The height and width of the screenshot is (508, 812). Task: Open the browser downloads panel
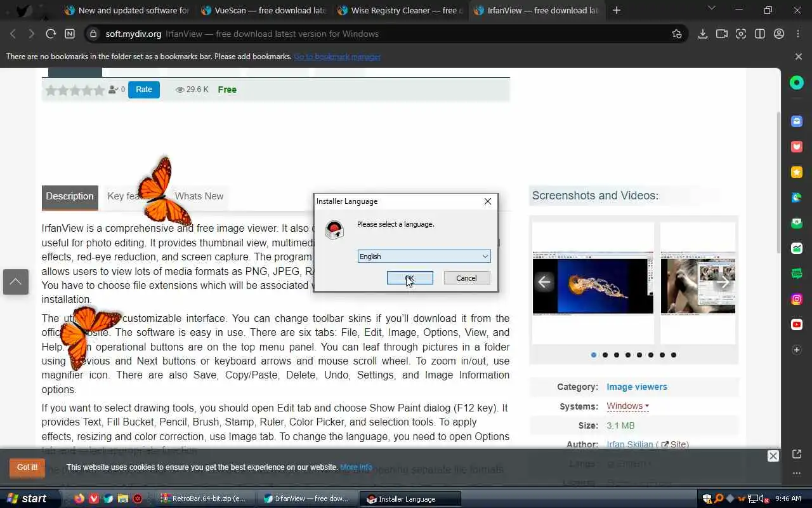point(703,34)
